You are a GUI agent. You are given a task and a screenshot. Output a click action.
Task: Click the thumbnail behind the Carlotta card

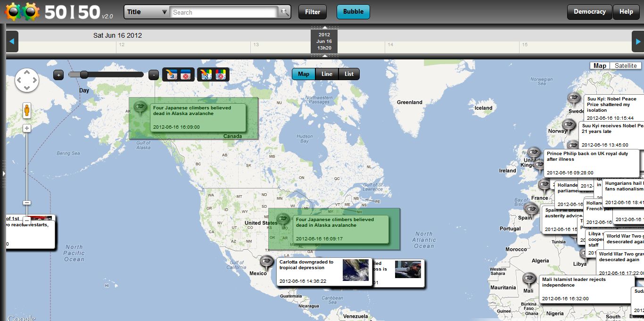click(x=408, y=269)
